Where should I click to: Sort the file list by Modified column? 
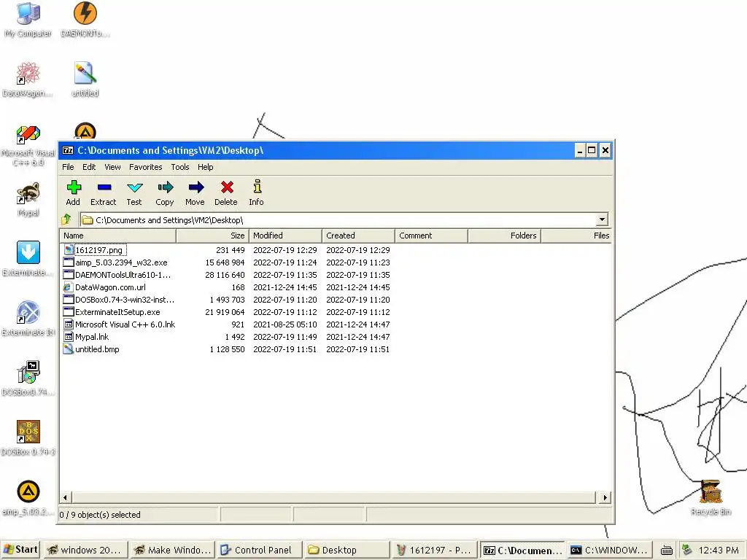(x=285, y=236)
